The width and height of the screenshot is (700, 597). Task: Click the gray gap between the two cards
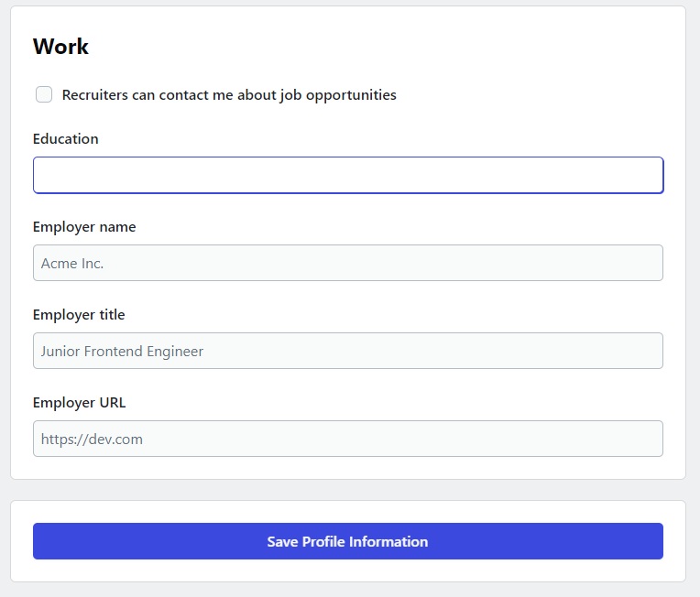pos(348,490)
